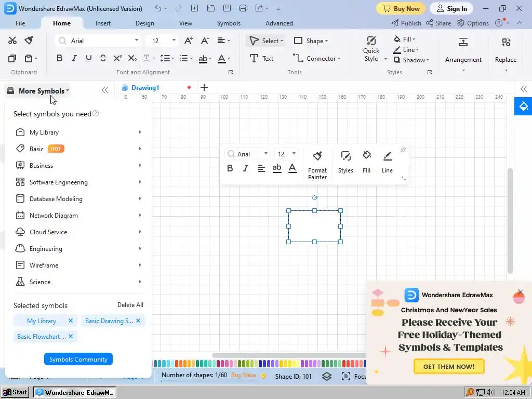Select the Format Painter in ribbon clipboard
Image resolution: width=532 pixels, height=399 pixels.
point(29,41)
